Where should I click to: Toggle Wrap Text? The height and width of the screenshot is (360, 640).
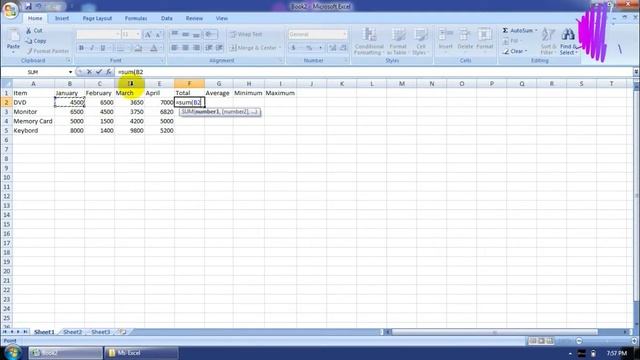tap(246, 34)
